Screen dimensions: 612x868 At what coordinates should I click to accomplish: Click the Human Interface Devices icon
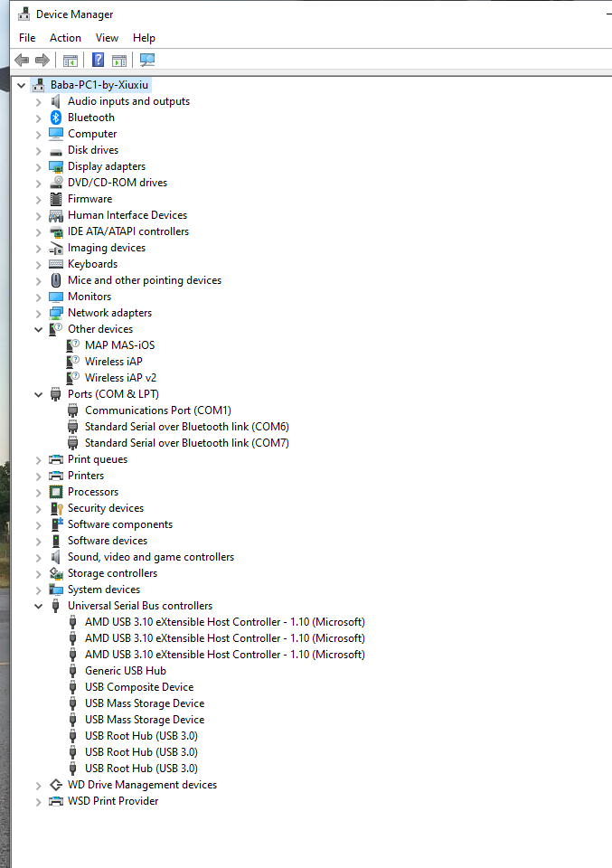[56, 215]
